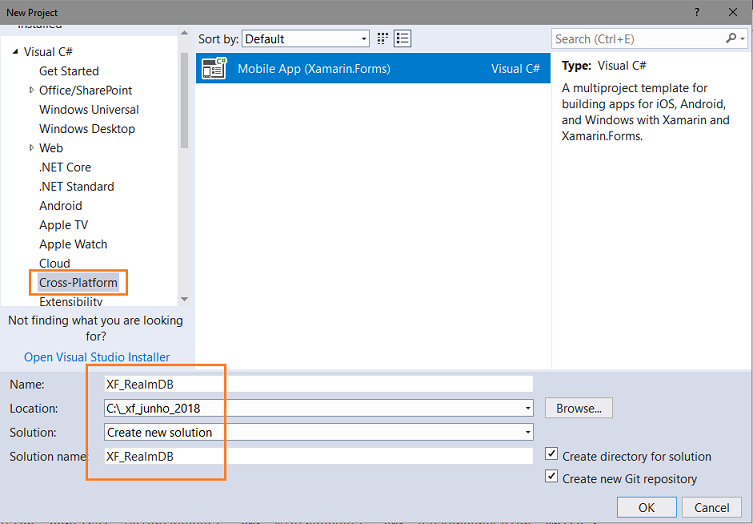This screenshot has height=524, width=753.
Task: Expand the Web tree node
Action: click(32, 147)
